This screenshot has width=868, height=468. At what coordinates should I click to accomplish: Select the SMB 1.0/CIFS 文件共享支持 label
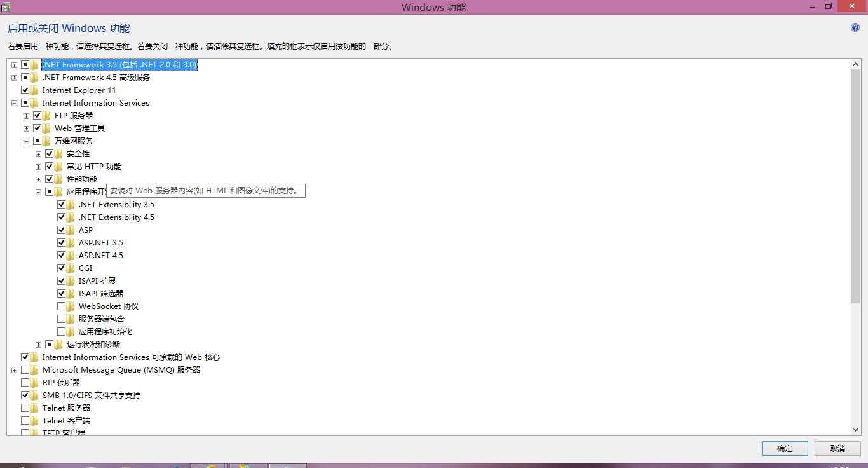click(92, 395)
